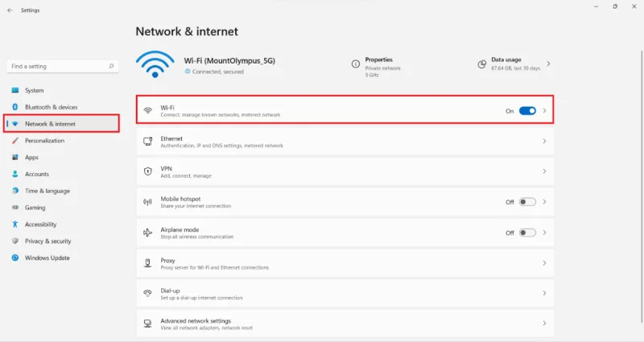
Task: Click the Privacy & security shield icon
Action: (15, 241)
